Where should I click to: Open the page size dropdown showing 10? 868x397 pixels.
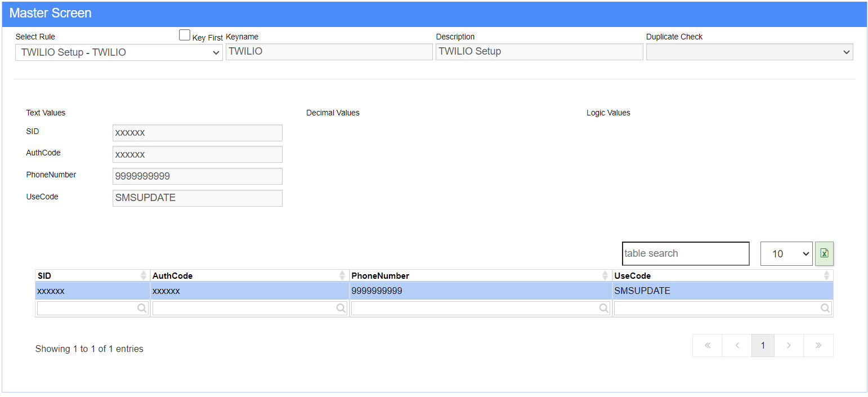pyautogui.click(x=786, y=253)
